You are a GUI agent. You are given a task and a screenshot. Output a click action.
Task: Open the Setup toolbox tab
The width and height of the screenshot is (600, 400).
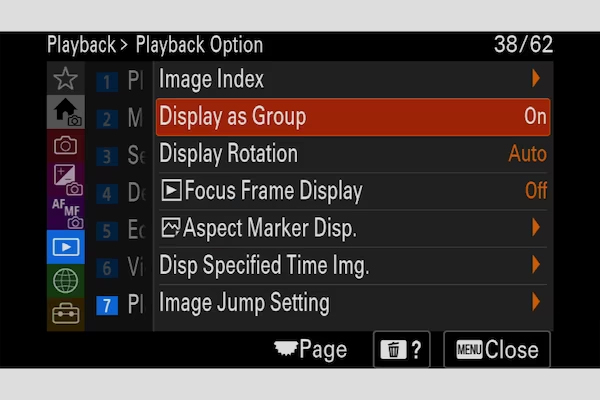click(x=65, y=314)
